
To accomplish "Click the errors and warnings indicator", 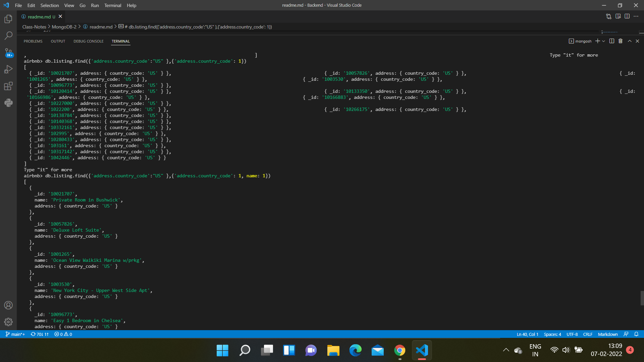I will (x=63, y=334).
